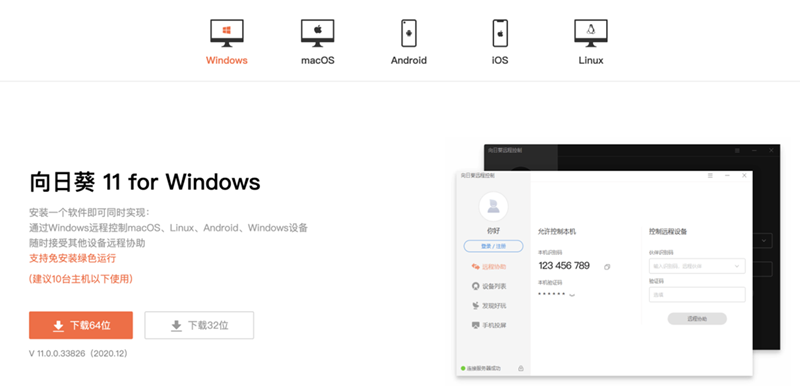The height and width of the screenshot is (391, 800).
Task: Select the Windows platform tab
Action: [x=227, y=42]
